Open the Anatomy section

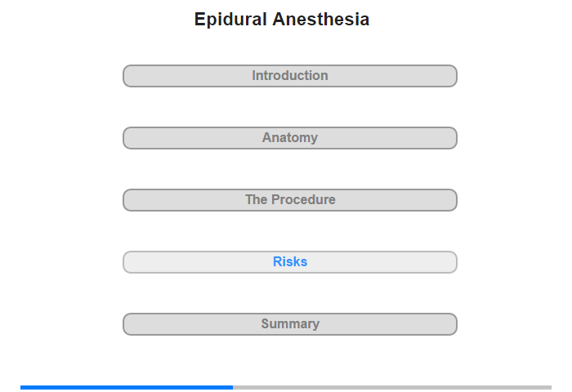[290, 138]
